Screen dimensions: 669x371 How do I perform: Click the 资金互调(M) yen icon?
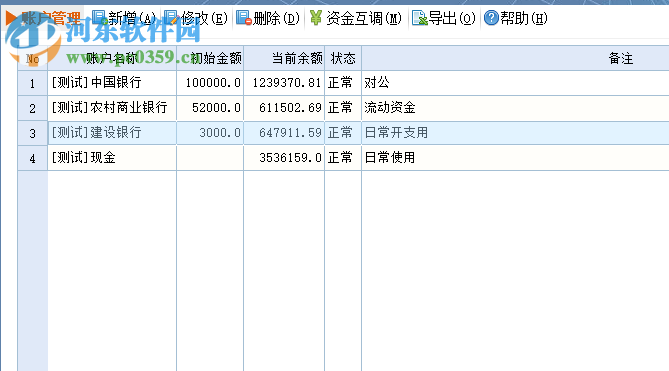click(x=316, y=18)
